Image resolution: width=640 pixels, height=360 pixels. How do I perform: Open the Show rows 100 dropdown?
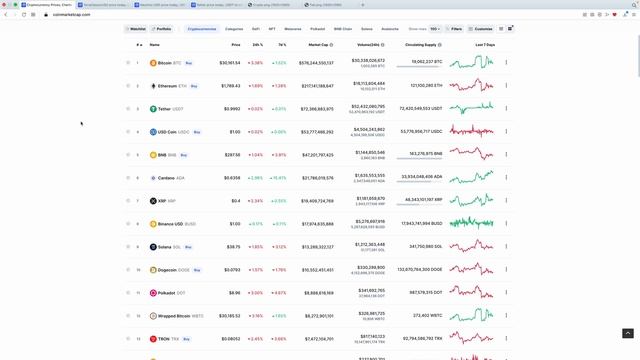pyautogui.click(x=435, y=29)
